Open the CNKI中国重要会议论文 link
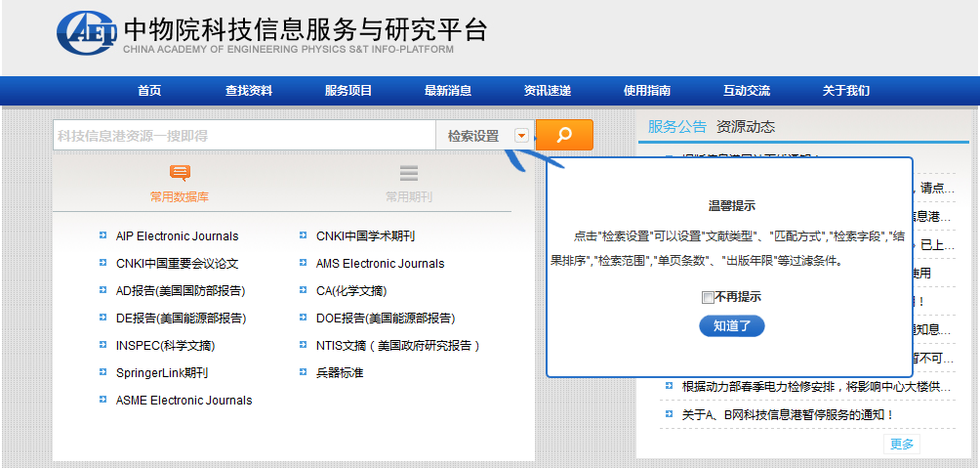The image size is (980, 468). 177,264
